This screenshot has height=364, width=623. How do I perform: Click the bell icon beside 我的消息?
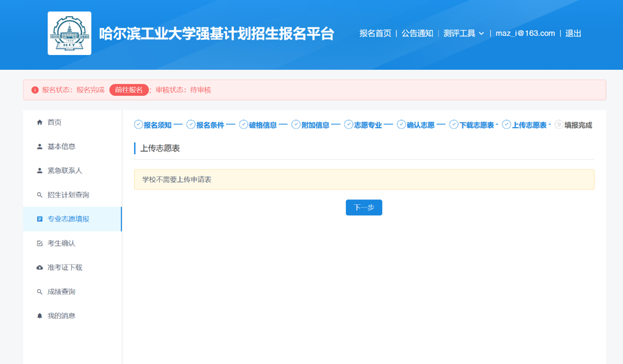40,316
